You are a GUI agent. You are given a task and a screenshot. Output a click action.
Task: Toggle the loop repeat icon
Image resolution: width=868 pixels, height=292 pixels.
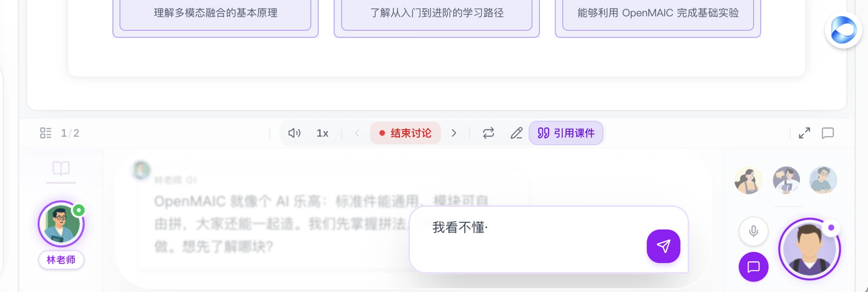(x=488, y=133)
